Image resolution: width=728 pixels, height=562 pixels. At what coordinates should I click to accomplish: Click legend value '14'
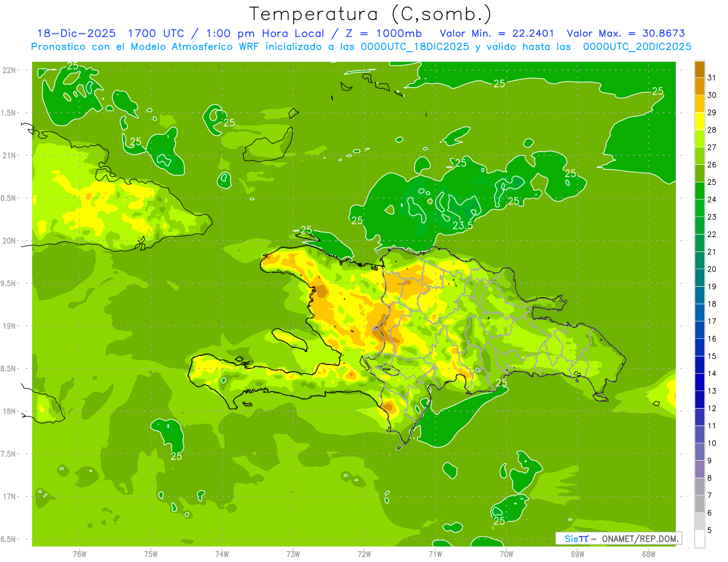(712, 373)
